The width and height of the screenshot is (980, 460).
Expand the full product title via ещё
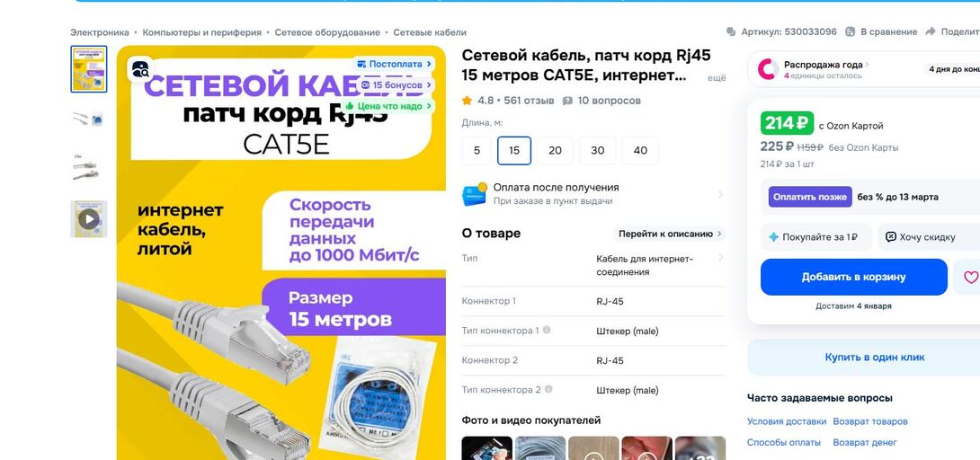point(717,78)
